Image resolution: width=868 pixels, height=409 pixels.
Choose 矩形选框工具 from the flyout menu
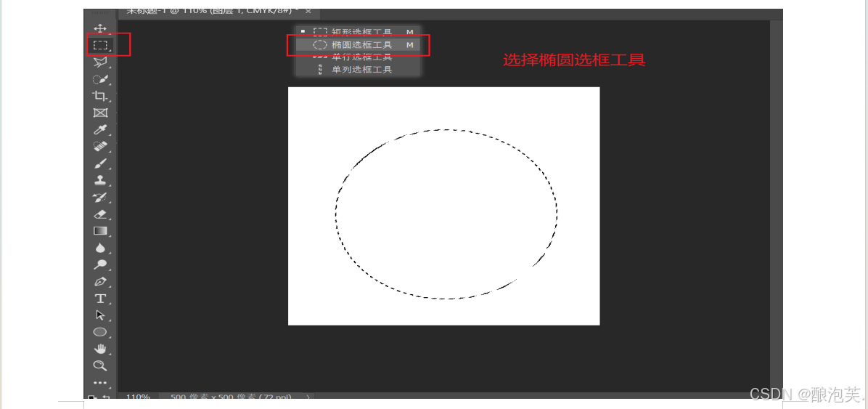(358, 32)
